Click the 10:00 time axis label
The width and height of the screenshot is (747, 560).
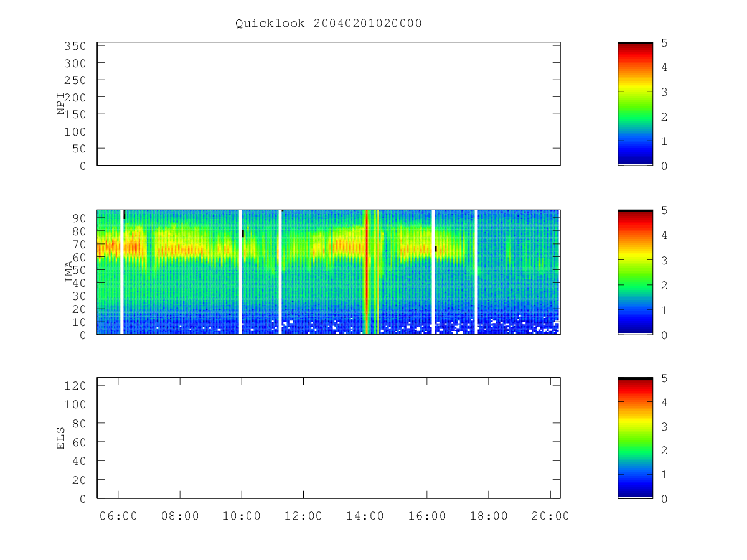click(242, 516)
